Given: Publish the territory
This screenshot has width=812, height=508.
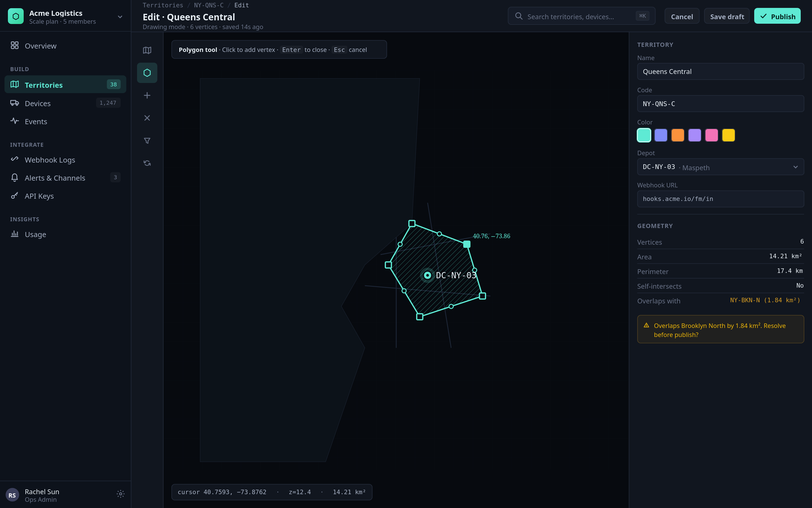Looking at the screenshot, I should [x=777, y=16].
